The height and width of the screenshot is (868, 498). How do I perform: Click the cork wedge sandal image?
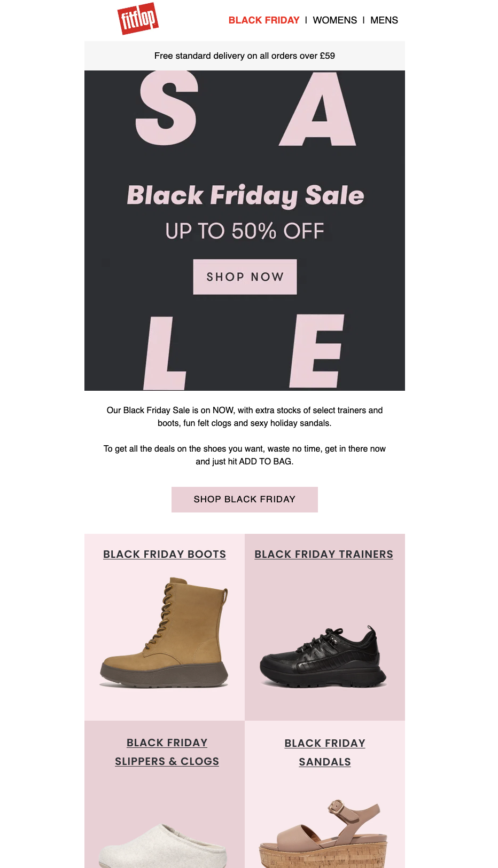click(323, 833)
